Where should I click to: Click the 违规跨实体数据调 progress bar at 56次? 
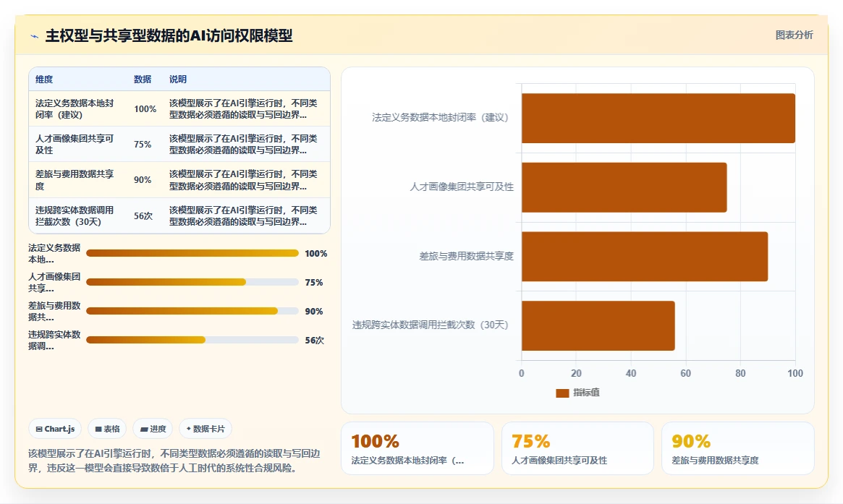click(x=192, y=340)
